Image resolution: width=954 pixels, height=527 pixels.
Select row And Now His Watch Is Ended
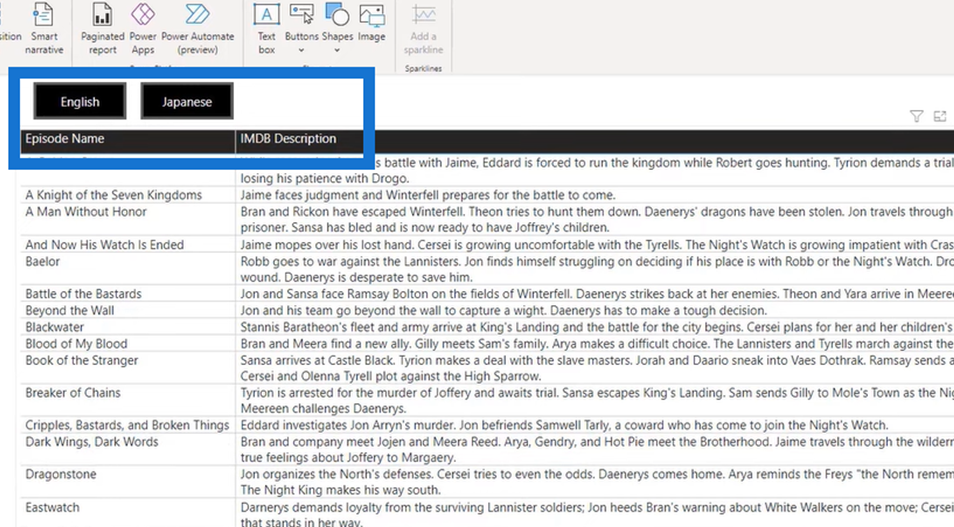tap(105, 245)
